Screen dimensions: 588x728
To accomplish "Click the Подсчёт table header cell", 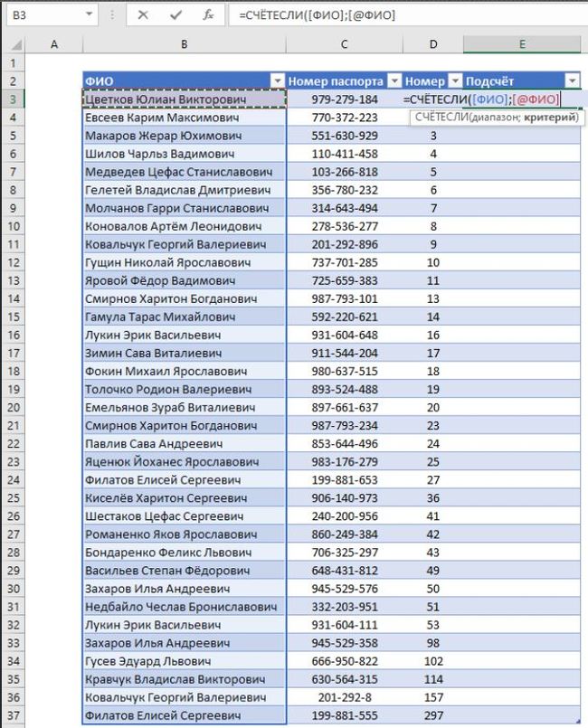I will (522, 81).
